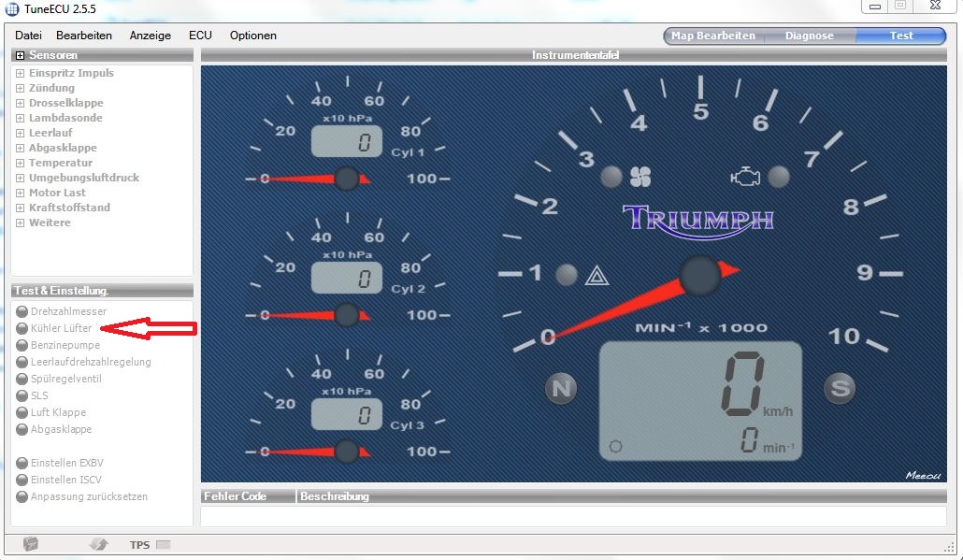
Task: Close the TuneECU window
Action: click(935, 6)
